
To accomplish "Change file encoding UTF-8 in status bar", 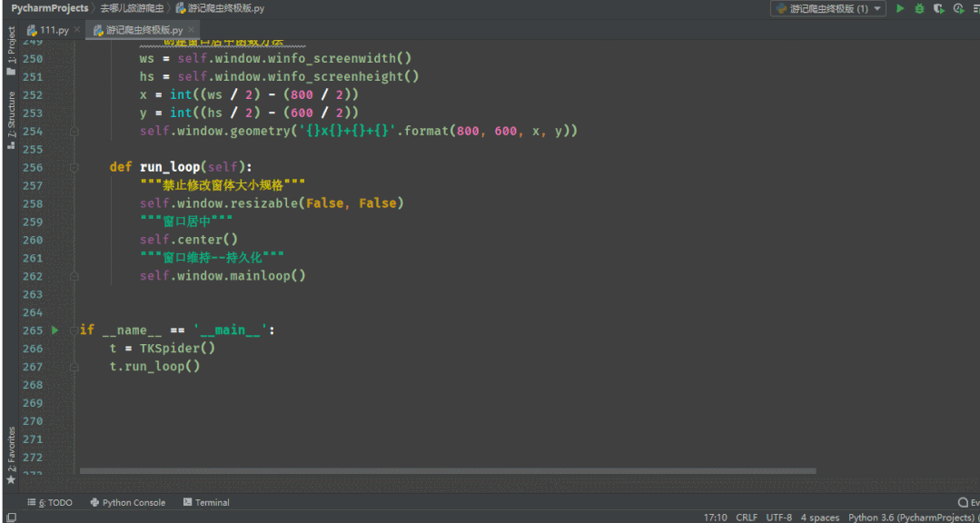I will (778, 518).
